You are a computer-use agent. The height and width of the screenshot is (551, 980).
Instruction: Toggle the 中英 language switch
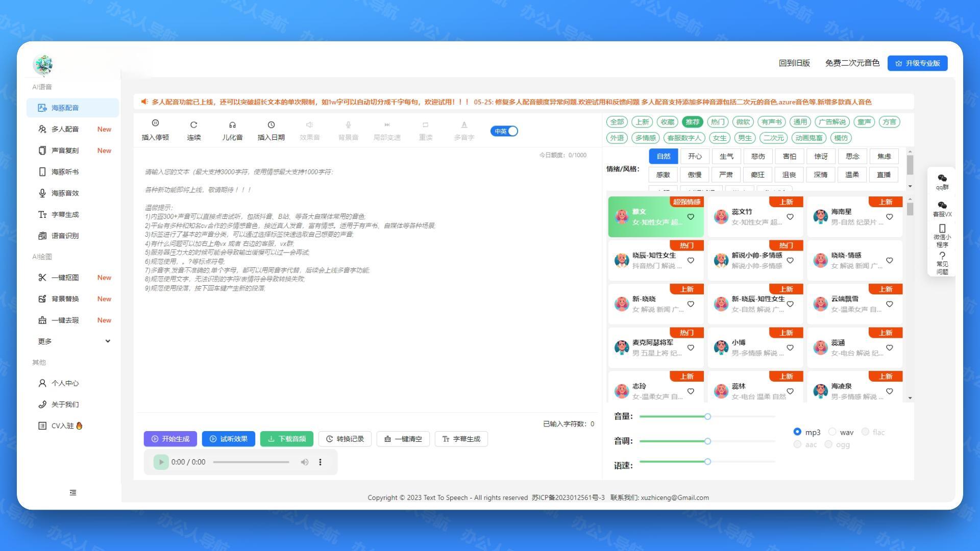click(x=504, y=131)
